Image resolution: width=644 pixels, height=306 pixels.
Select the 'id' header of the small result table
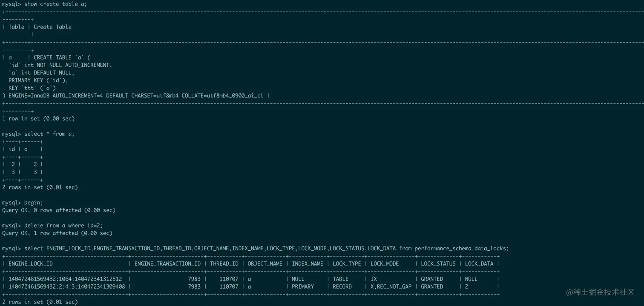[11, 149]
